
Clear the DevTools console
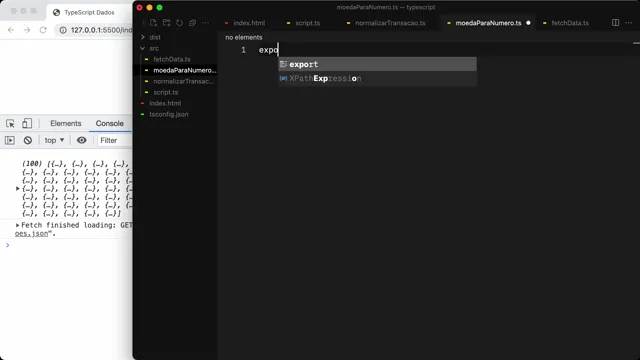(x=28, y=140)
